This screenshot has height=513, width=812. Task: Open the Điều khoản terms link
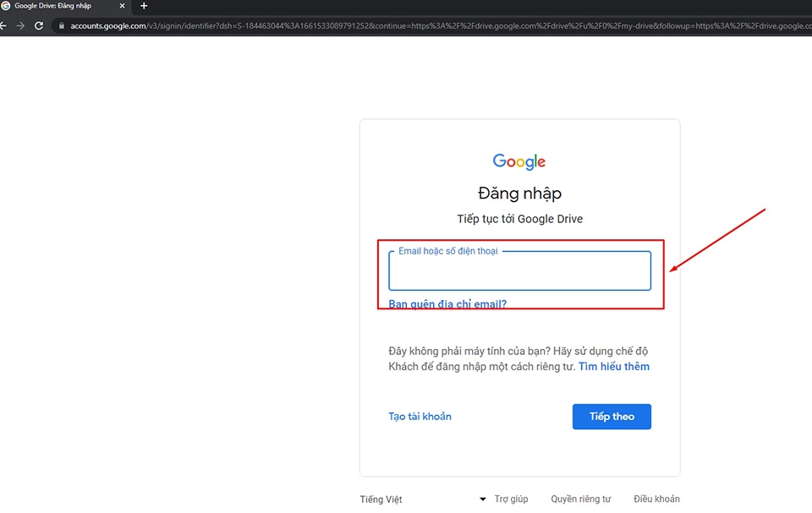coord(656,499)
